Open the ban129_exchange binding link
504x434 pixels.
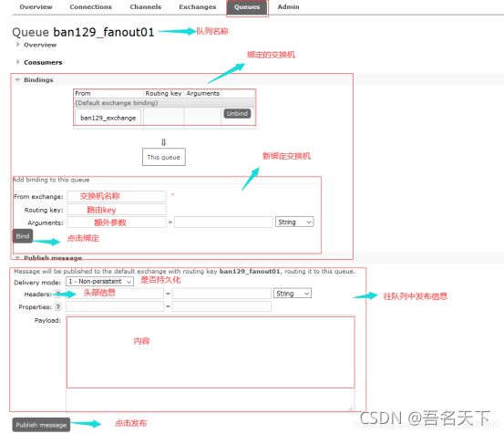coord(108,118)
